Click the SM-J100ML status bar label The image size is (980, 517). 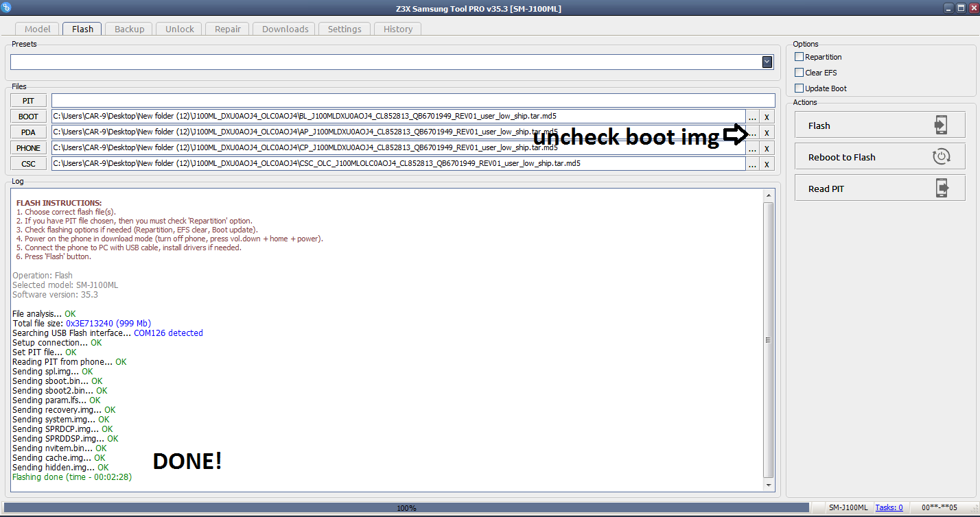(848, 507)
